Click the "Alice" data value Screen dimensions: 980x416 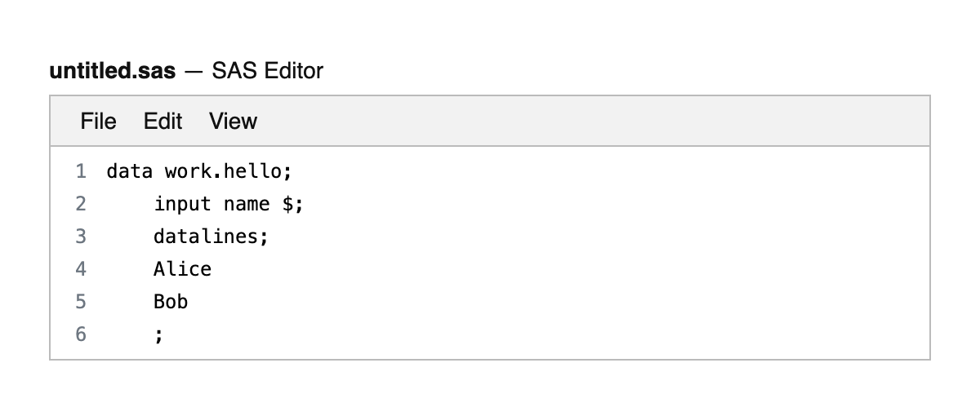182,269
